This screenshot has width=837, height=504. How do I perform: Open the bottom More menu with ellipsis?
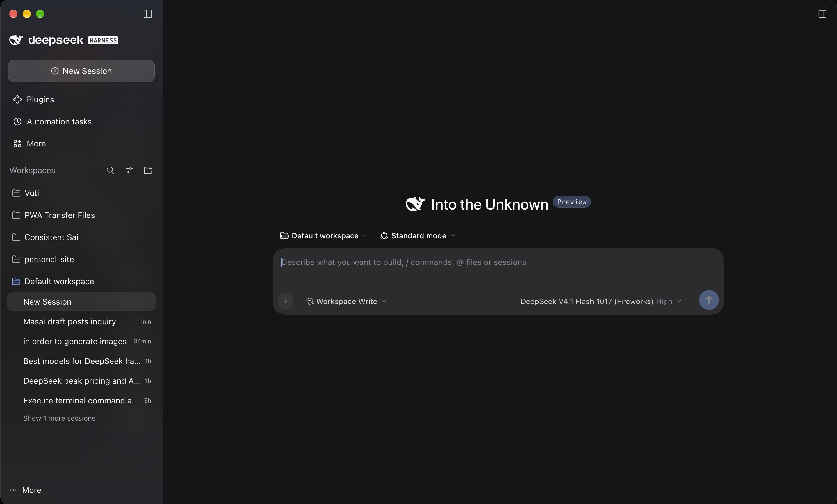[x=26, y=490]
